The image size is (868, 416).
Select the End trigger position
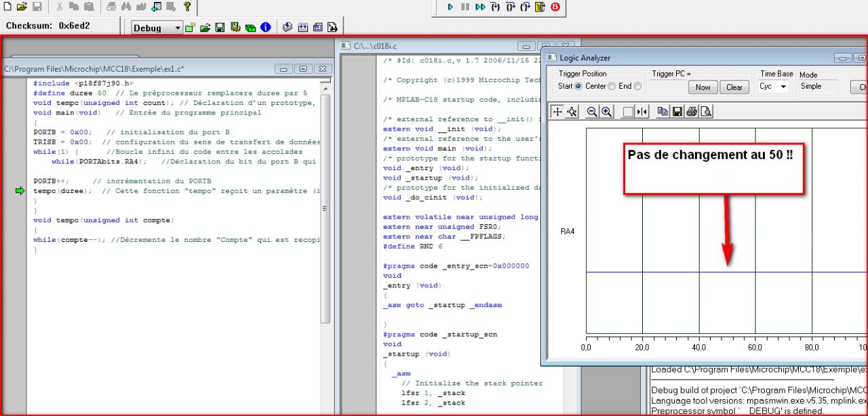[636, 87]
